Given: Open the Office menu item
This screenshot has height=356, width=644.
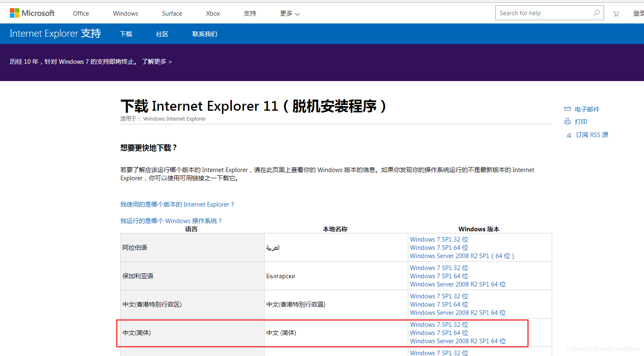Looking at the screenshot, I should pos(81,14).
